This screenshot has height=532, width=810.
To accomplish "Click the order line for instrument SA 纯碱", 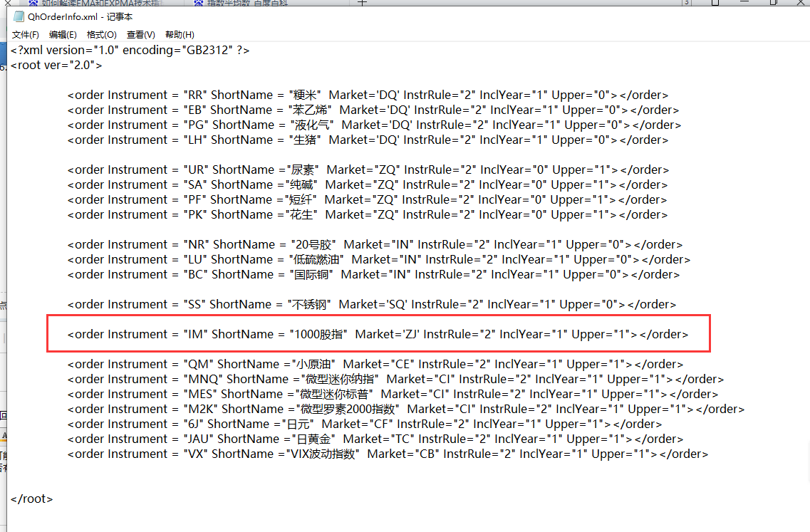I will (368, 185).
